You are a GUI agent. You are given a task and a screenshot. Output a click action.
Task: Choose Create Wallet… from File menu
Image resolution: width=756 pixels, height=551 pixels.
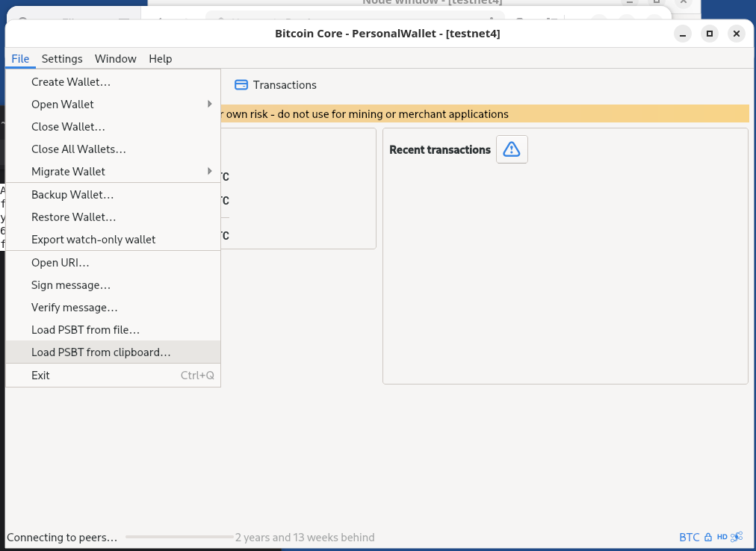point(113,82)
